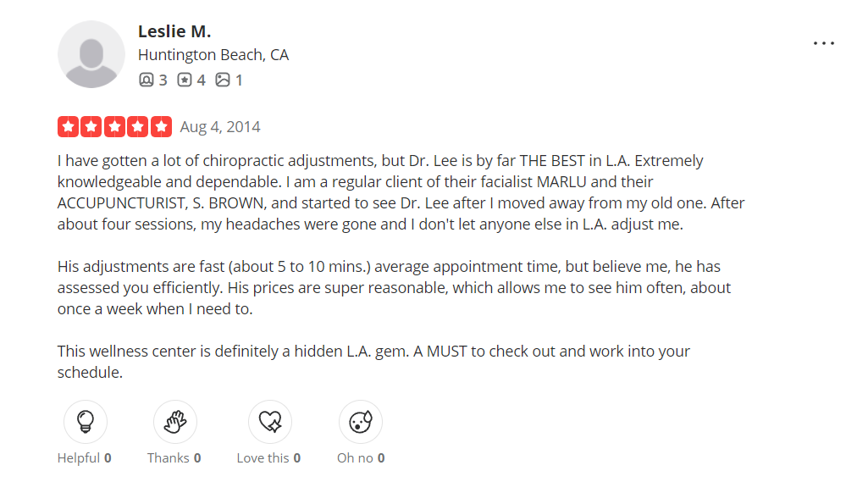Click the first star in the rating
The width and height of the screenshot is (868, 482).
point(68,127)
